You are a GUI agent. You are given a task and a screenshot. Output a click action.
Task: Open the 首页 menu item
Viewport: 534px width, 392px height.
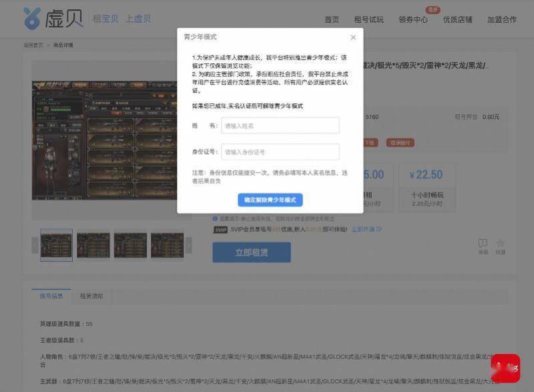click(x=331, y=19)
